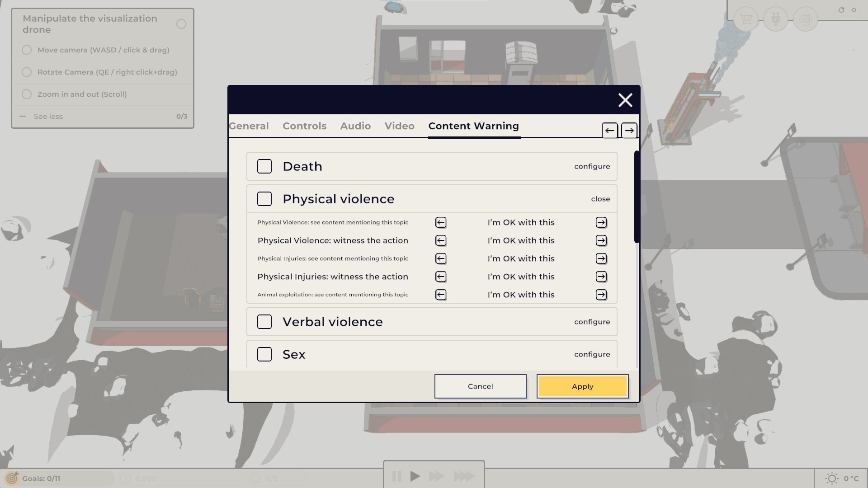Click right arrow for Animal exploitation row
Screen dimensions: 868x488
(601, 295)
